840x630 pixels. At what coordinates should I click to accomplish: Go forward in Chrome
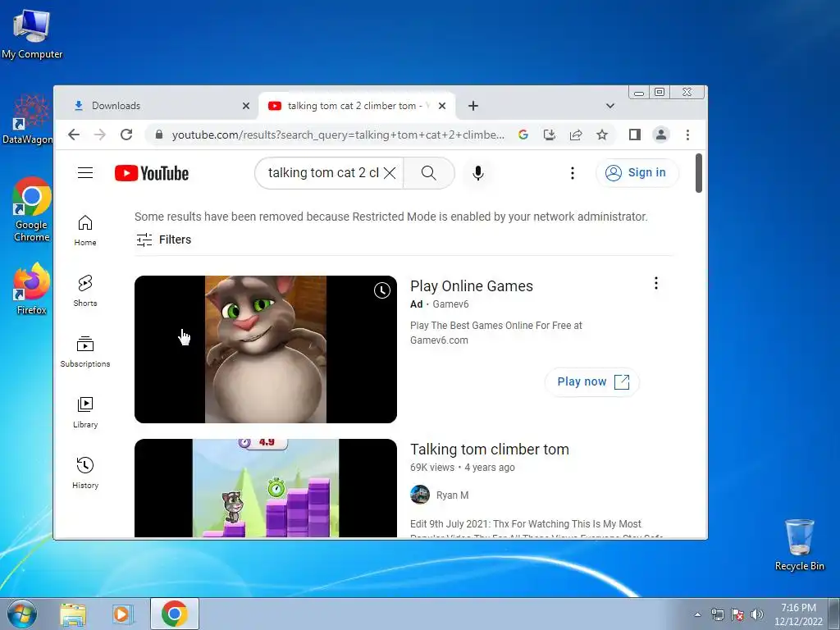99,135
